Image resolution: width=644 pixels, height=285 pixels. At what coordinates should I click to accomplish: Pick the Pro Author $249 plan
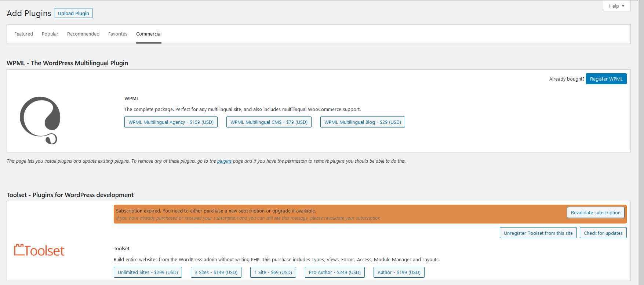tap(335, 273)
